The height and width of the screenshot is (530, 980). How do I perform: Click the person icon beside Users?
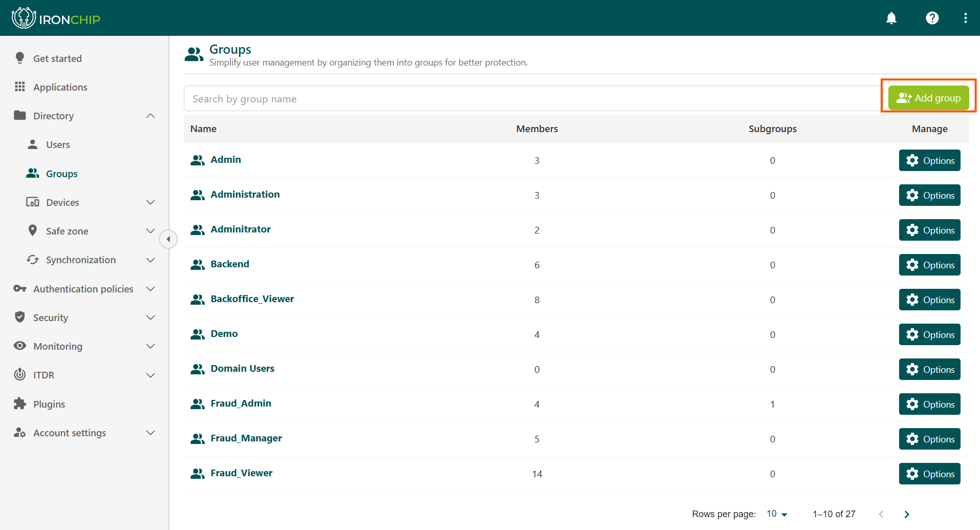[x=33, y=144]
